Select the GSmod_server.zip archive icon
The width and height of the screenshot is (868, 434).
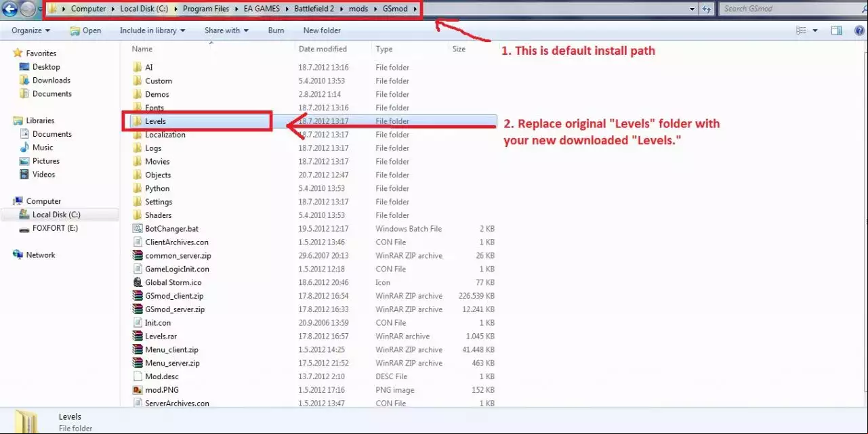(x=138, y=309)
